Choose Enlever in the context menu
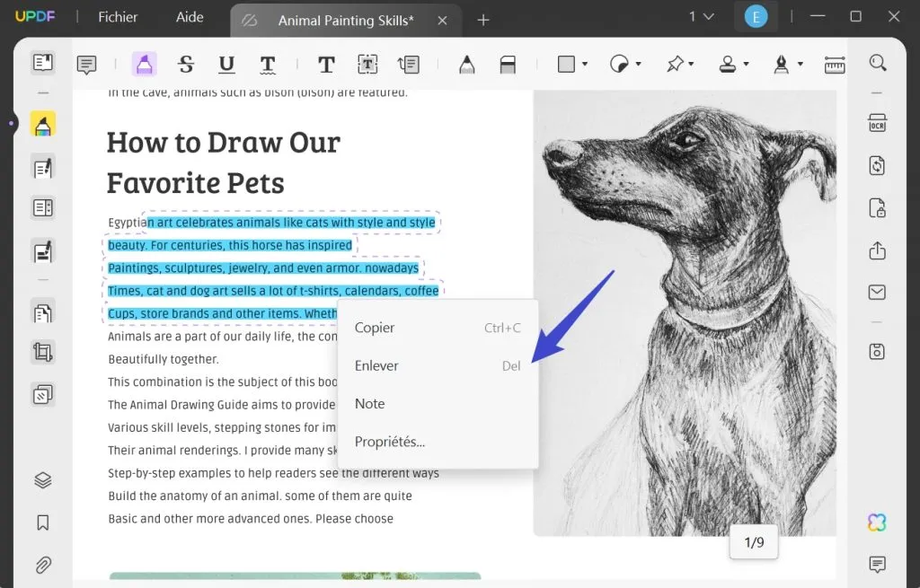This screenshot has width=920, height=588. click(376, 365)
